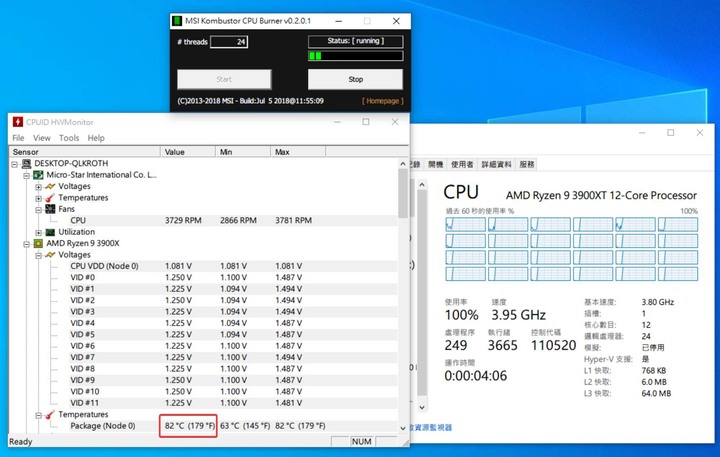Click the Min column header
This screenshot has height=457, width=720.
[242, 152]
